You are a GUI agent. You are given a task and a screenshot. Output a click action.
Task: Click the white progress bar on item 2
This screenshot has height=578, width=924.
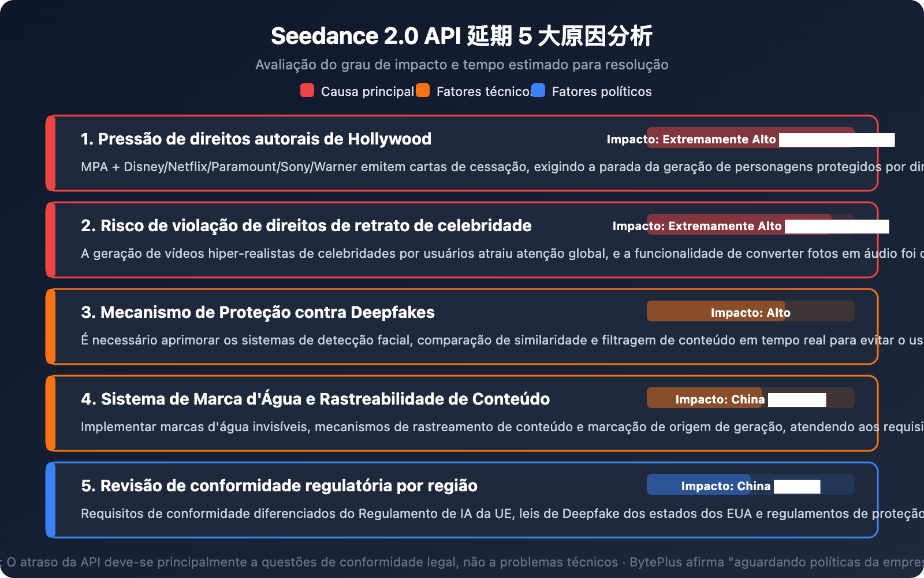click(x=836, y=226)
